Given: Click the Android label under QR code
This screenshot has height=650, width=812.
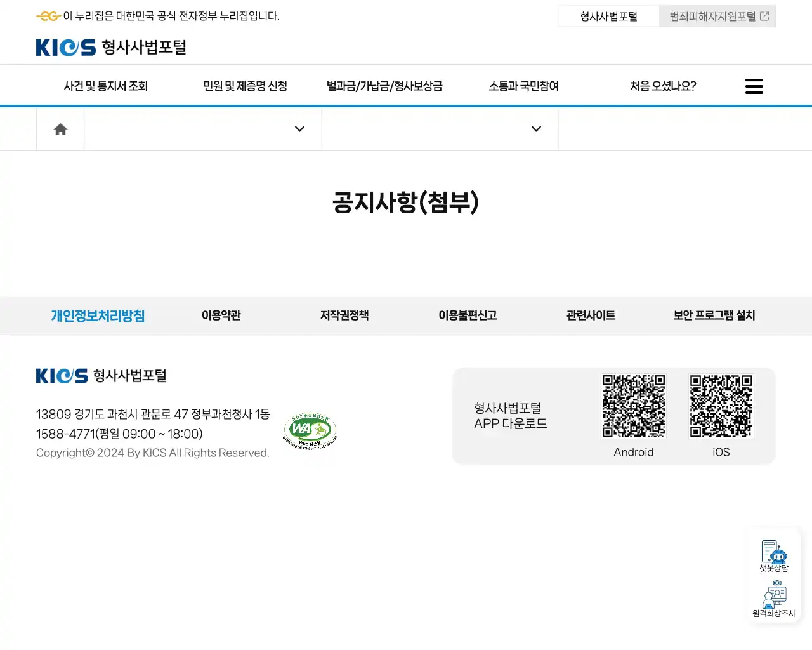Looking at the screenshot, I should point(634,453).
